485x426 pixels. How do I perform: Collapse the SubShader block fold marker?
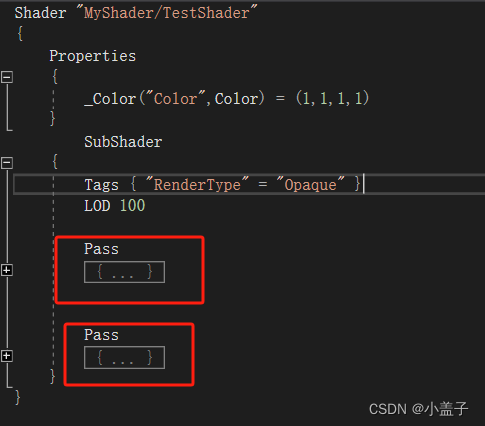[x=7, y=163]
